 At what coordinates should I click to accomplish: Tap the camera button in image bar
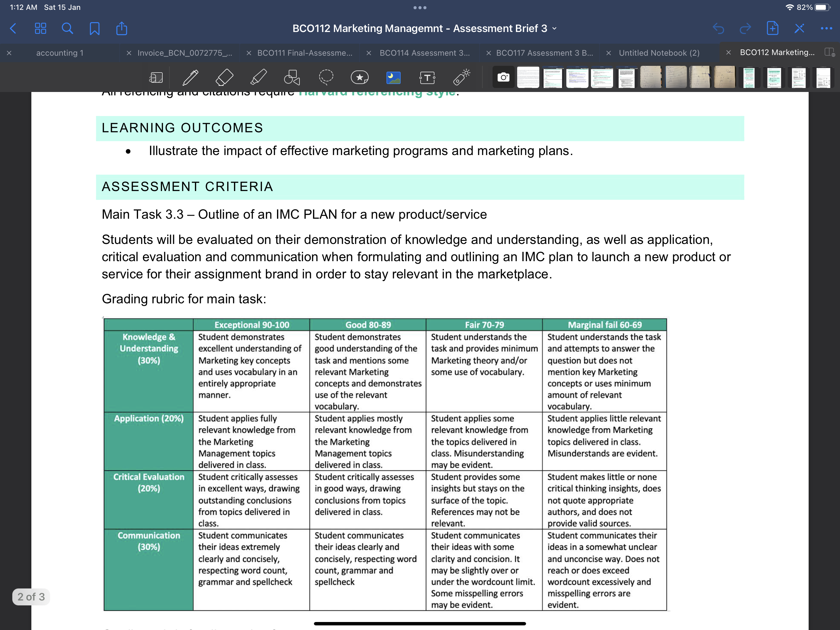coord(504,78)
